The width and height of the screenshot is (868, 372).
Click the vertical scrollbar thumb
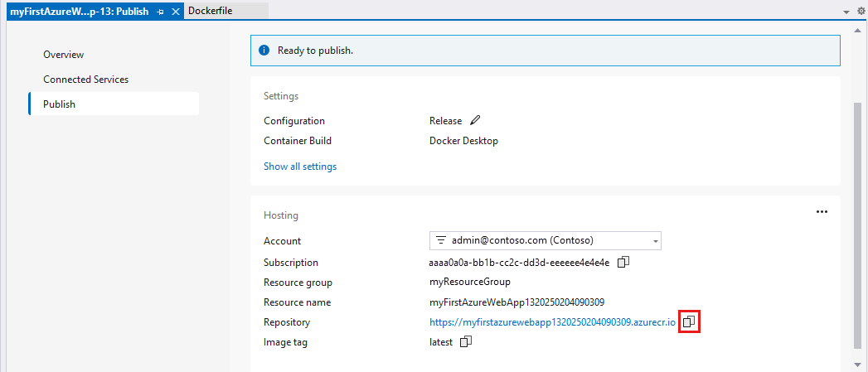coord(860,224)
